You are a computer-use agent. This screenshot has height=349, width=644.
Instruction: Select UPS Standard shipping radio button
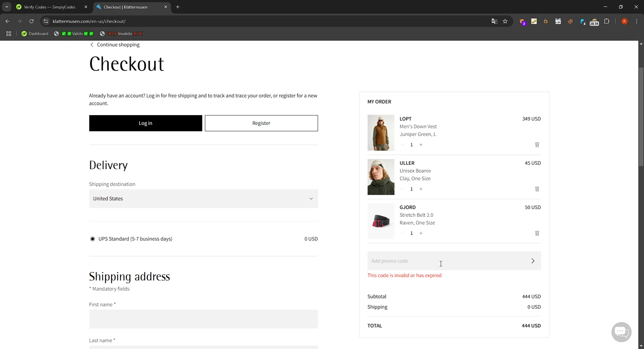click(92, 239)
